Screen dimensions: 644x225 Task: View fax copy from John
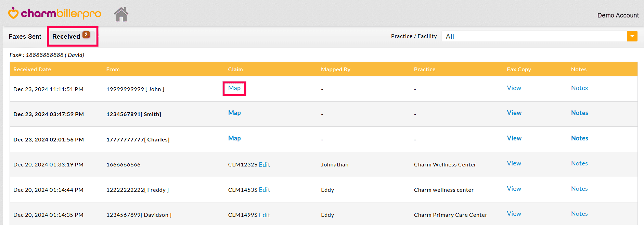click(x=514, y=88)
